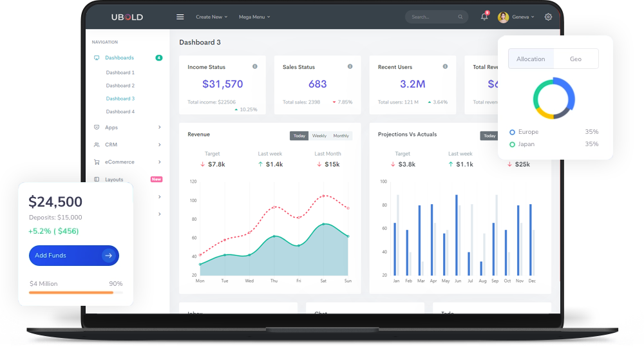Open the Create New dropdown
The image size is (644, 347).
(x=211, y=17)
